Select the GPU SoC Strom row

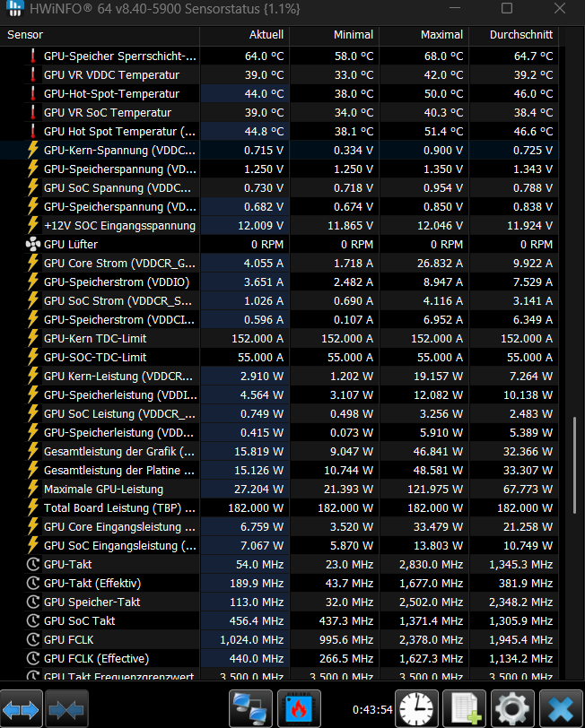coord(279,301)
